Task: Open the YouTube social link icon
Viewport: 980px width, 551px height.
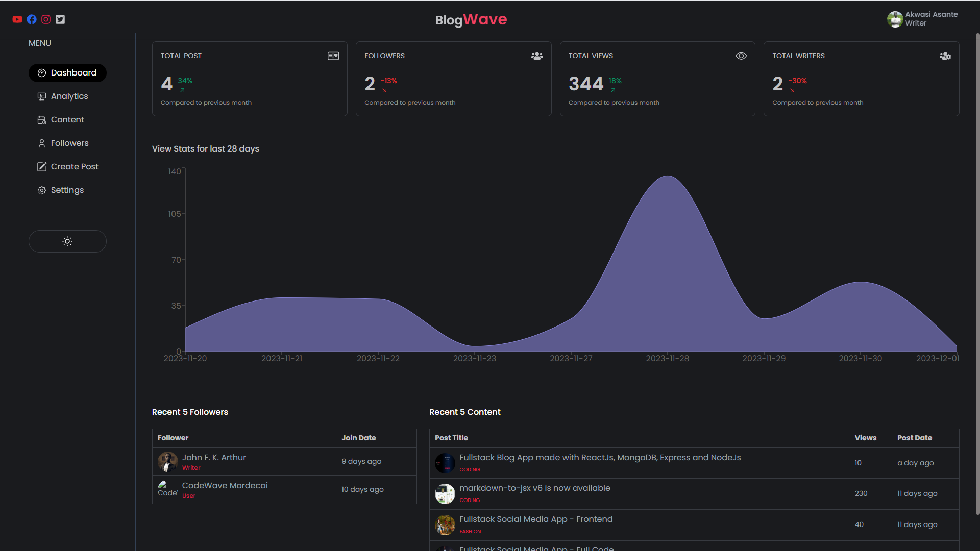Action: (x=17, y=19)
